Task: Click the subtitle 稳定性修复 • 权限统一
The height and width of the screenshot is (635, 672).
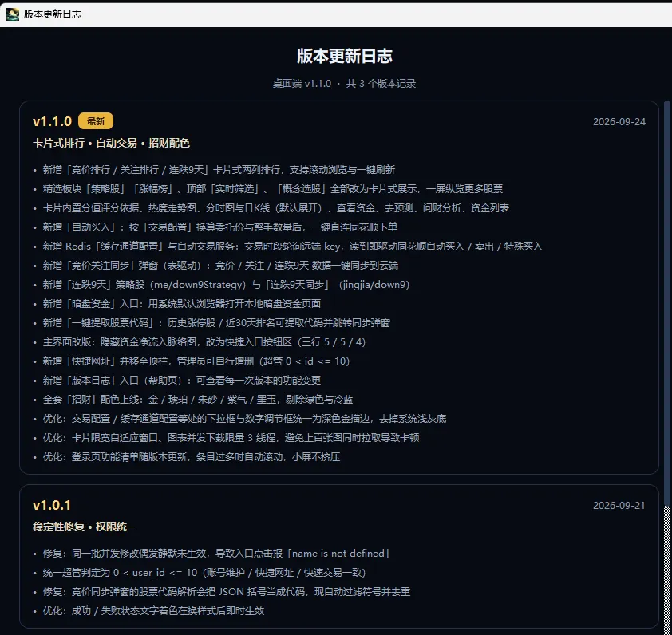Action: pyautogui.click(x=85, y=527)
